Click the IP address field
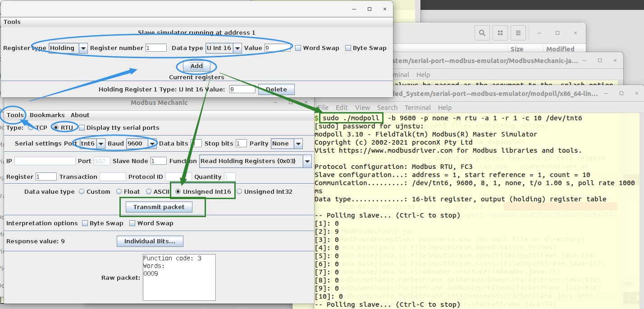Image resolution: width=644 pixels, height=309 pixels. pyautogui.click(x=45, y=161)
